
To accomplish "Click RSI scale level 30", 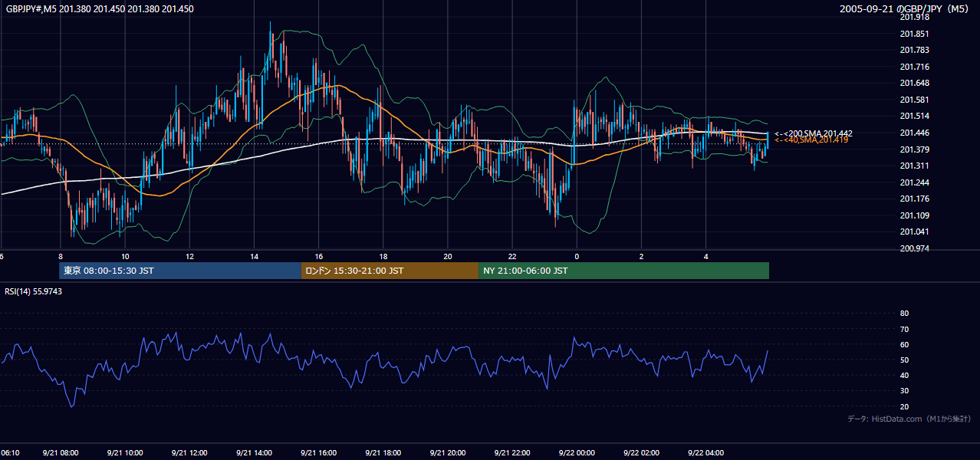I will (x=904, y=391).
